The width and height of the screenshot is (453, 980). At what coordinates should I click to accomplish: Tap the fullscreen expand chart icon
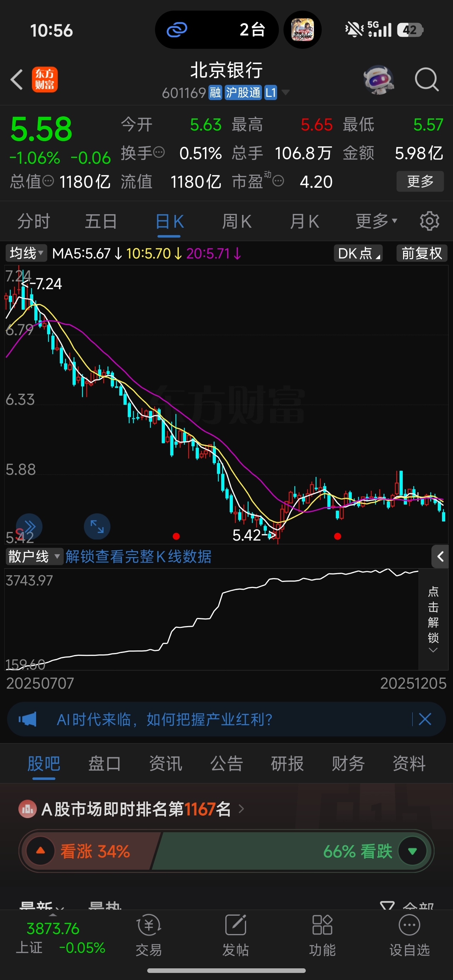pos(97,526)
